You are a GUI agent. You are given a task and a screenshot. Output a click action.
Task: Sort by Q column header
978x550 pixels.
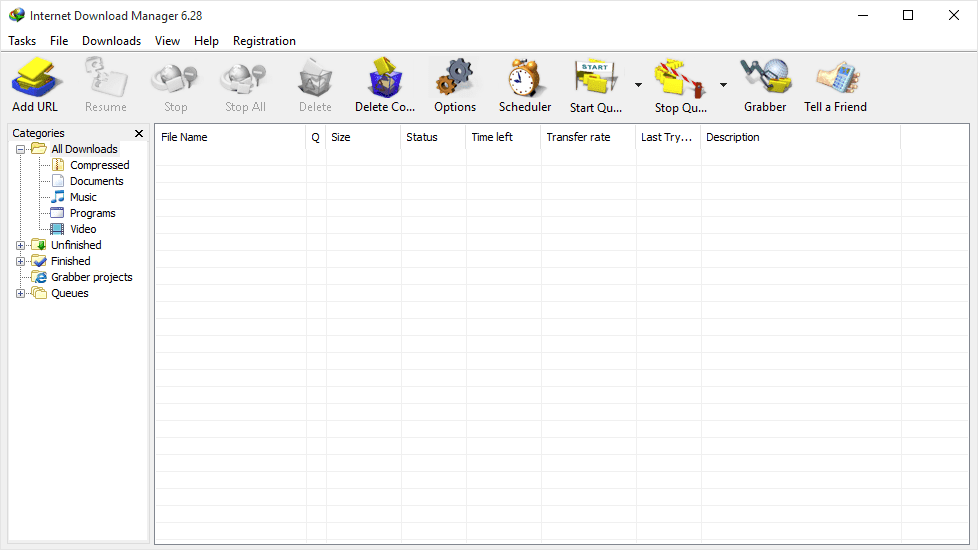coord(316,137)
